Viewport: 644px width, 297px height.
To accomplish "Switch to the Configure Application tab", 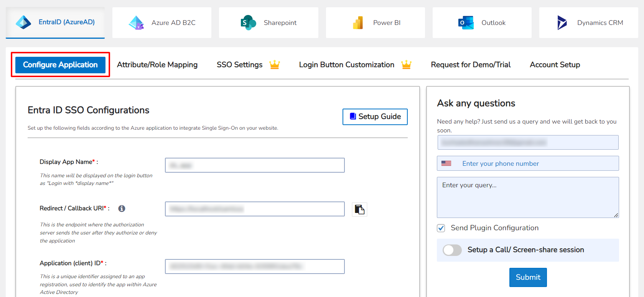I will (x=60, y=65).
